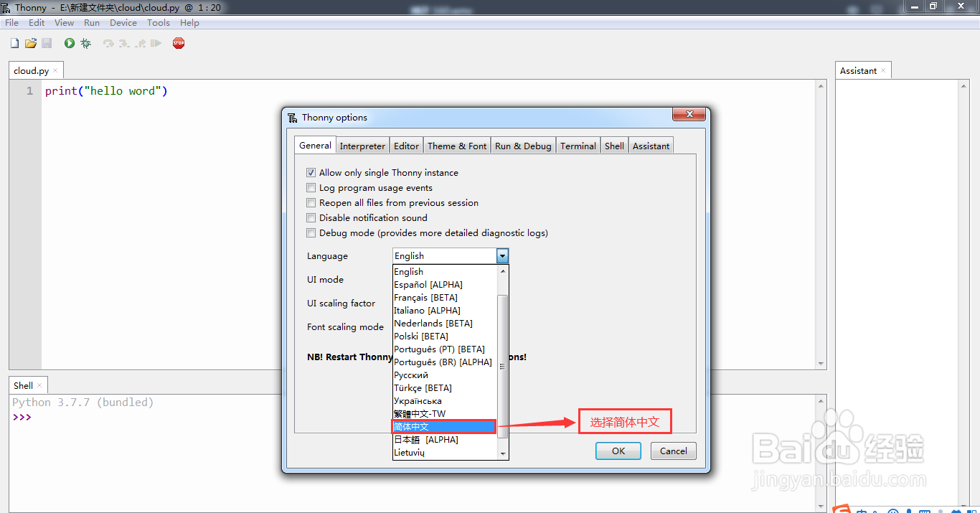The width and height of the screenshot is (980, 513).
Task: Open the Device menu
Action: coord(123,23)
